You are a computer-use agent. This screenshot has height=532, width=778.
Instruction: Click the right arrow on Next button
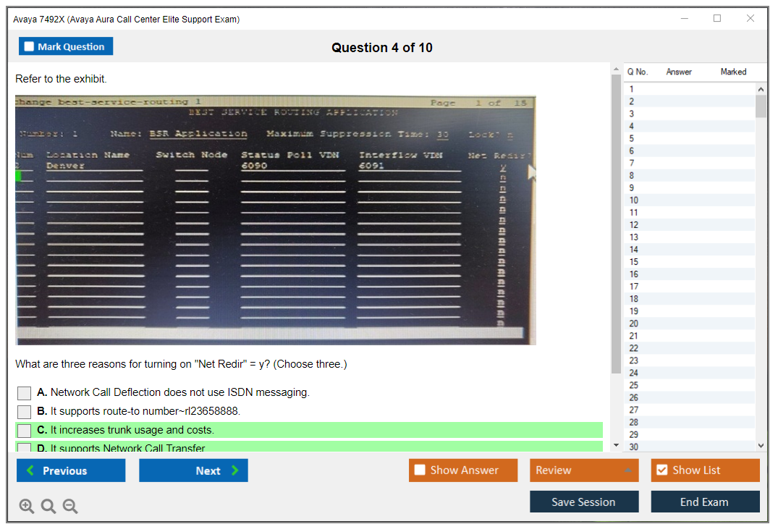234,470
